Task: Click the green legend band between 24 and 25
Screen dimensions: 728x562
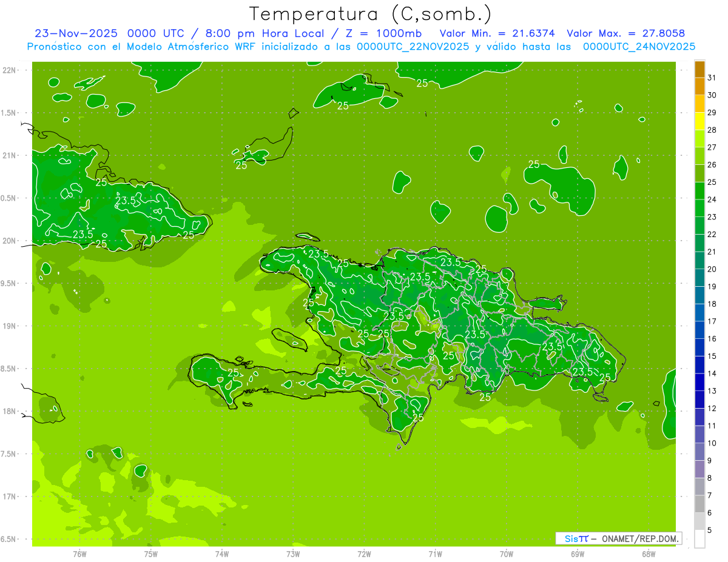Action: point(699,191)
